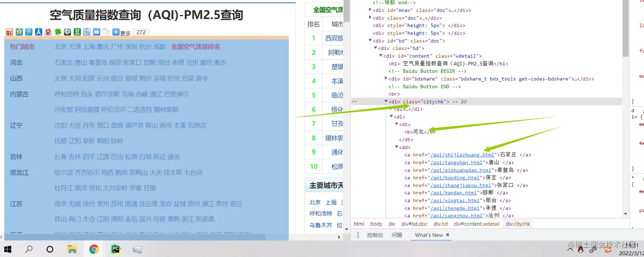Open /aqi/baoding.html href link
The width and height of the screenshot is (644, 257).
click(x=455, y=178)
